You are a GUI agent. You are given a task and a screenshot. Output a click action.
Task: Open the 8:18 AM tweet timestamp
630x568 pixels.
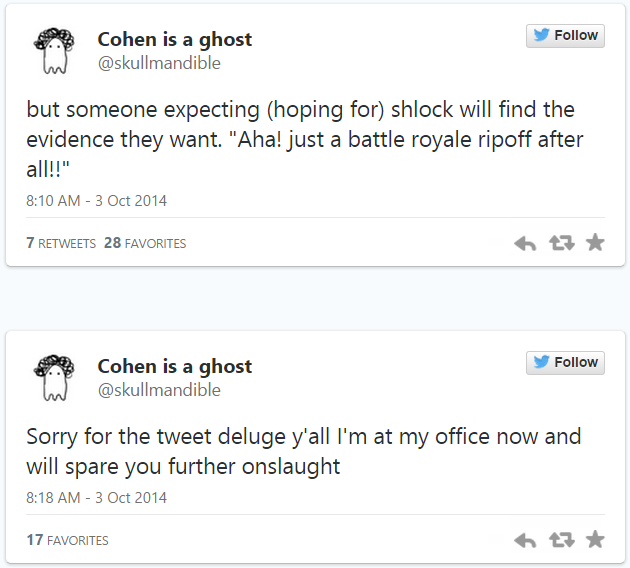pos(96,498)
